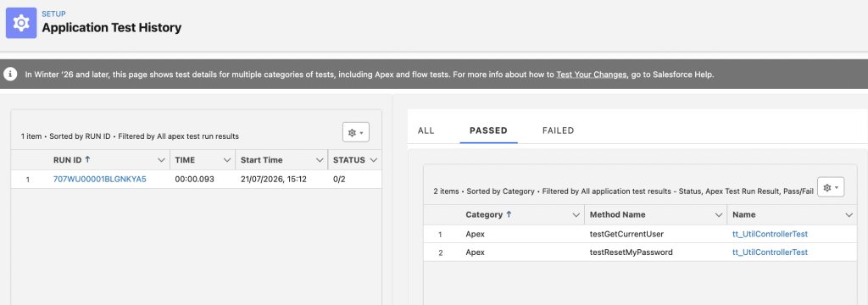Open run 707WU00001BLGNKYA5
Image resolution: width=868 pixels, height=305 pixels.
click(x=100, y=179)
